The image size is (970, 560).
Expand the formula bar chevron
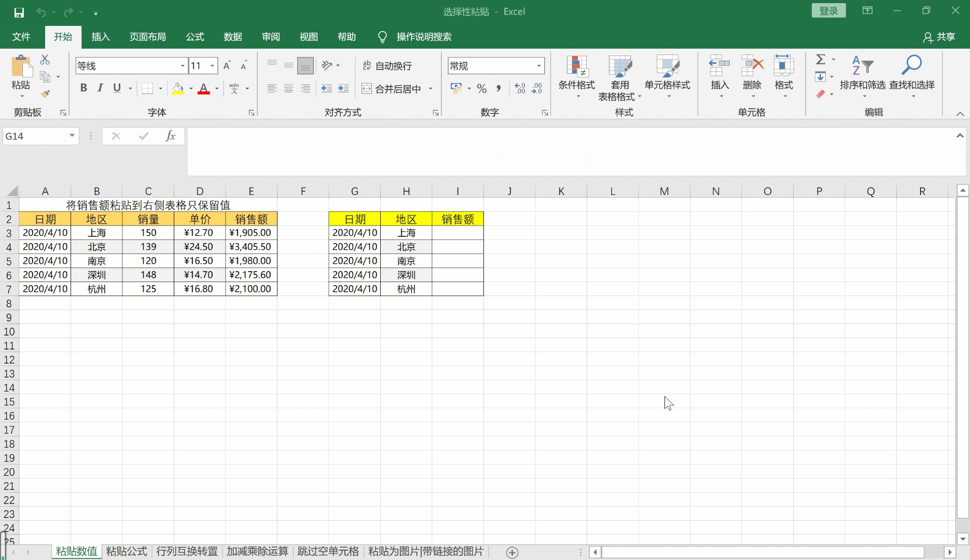point(960,136)
